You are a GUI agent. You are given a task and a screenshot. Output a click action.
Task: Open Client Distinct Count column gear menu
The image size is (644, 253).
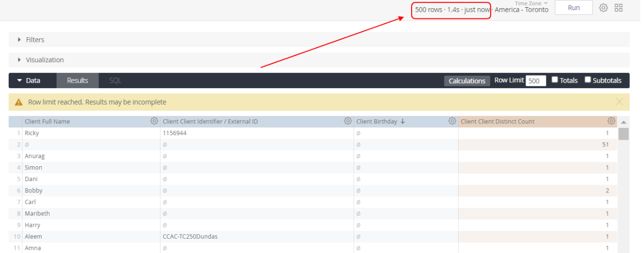pos(611,121)
